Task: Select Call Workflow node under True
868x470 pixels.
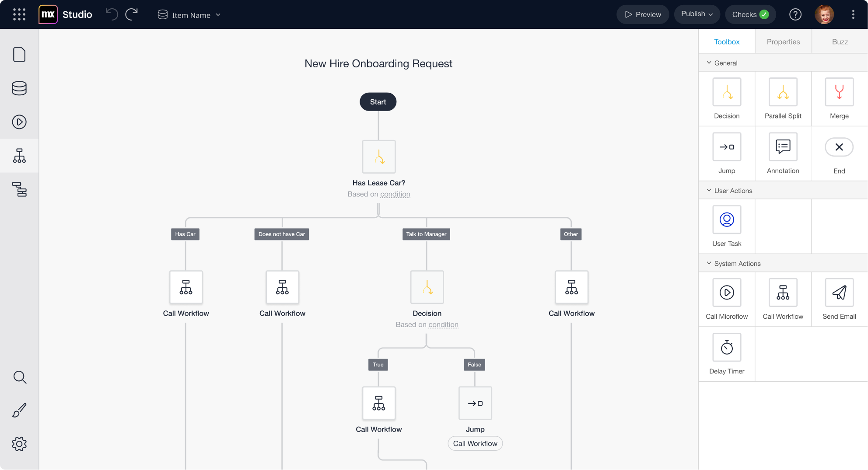Action: tap(379, 403)
